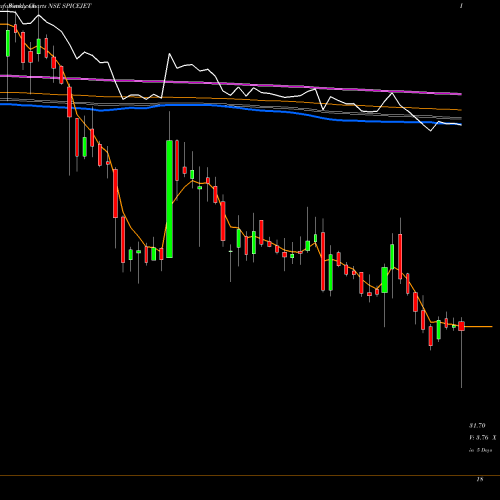Click the 'in 5 Days' label
The image size is (500, 500).
(480, 450)
